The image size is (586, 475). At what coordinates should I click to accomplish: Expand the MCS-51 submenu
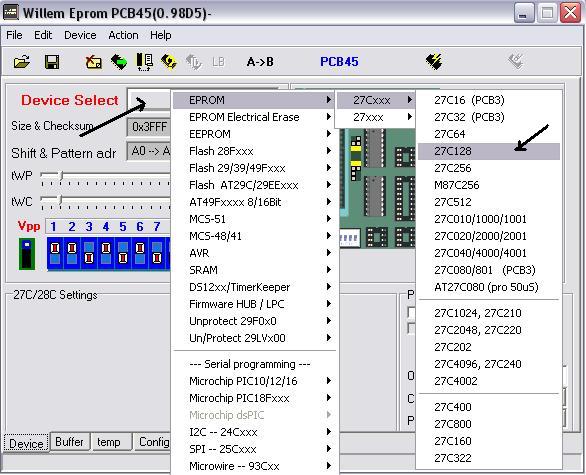[x=254, y=219]
